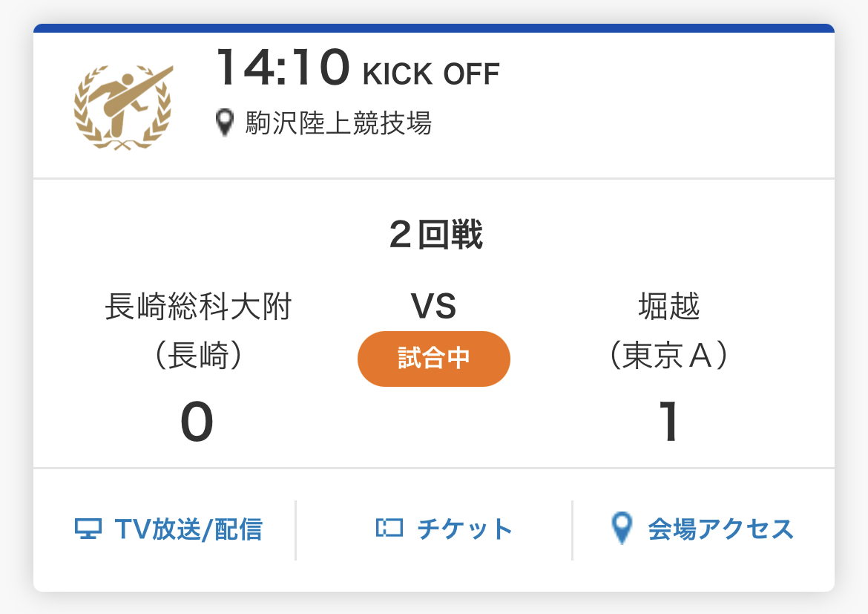Click the ticket icon
Image resolution: width=868 pixels, height=614 pixels.
point(389,529)
